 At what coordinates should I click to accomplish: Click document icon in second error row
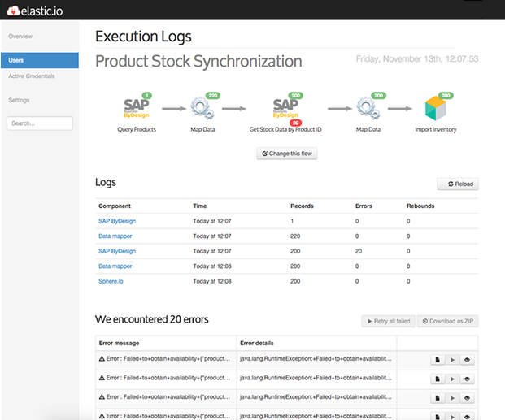click(438, 379)
